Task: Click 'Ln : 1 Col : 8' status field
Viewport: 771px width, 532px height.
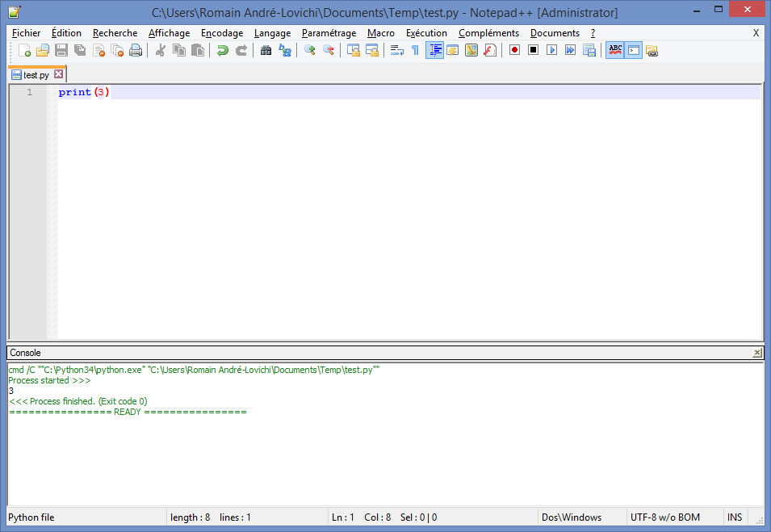Action: point(362,517)
